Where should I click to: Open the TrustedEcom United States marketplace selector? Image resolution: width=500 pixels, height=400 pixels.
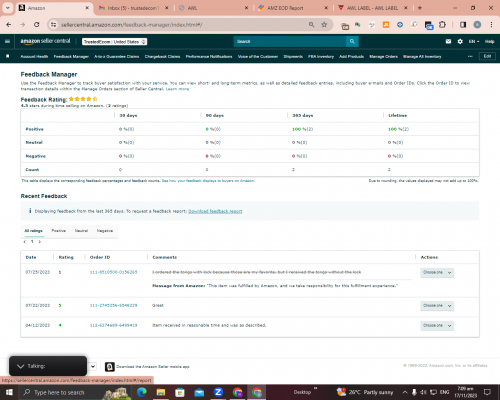(x=115, y=42)
